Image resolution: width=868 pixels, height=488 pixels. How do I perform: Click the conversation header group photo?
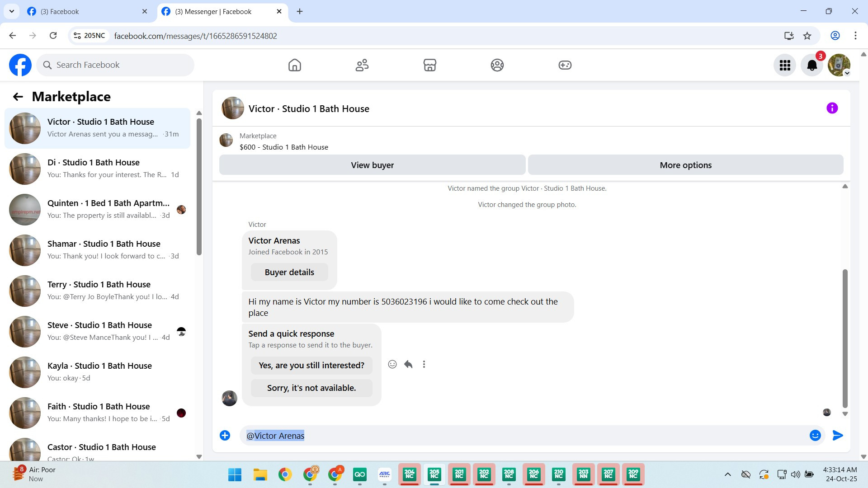pos(233,108)
